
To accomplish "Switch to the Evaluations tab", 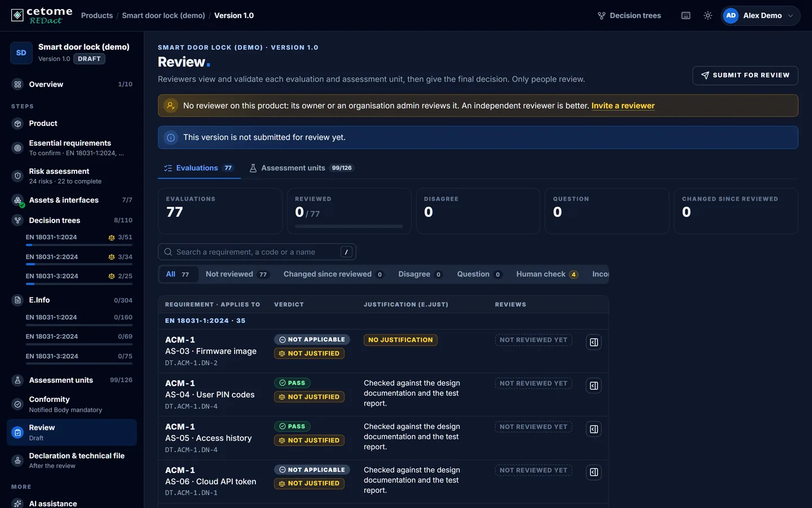I will pyautogui.click(x=199, y=168).
